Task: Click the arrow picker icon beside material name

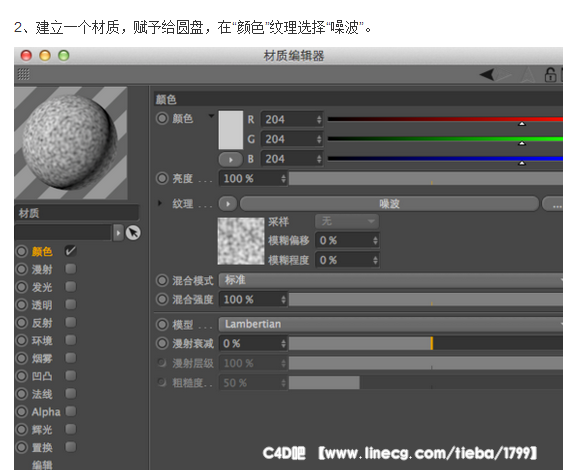Action: 133,233
